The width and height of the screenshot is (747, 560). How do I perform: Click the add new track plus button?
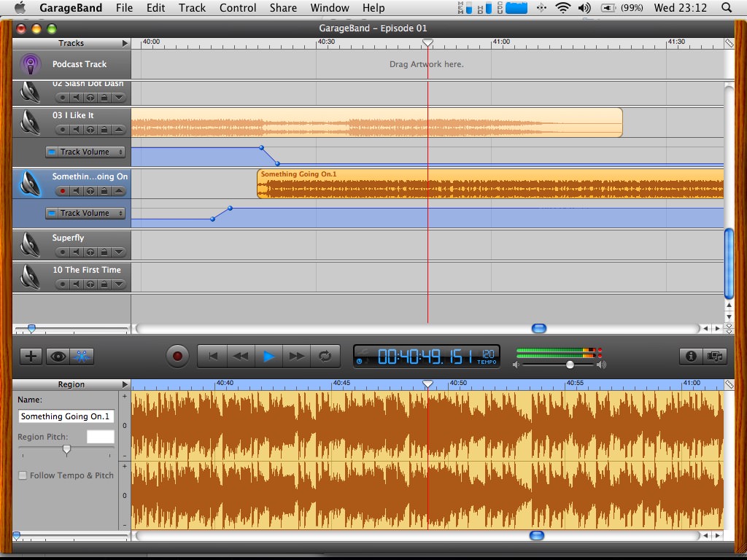coord(31,356)
